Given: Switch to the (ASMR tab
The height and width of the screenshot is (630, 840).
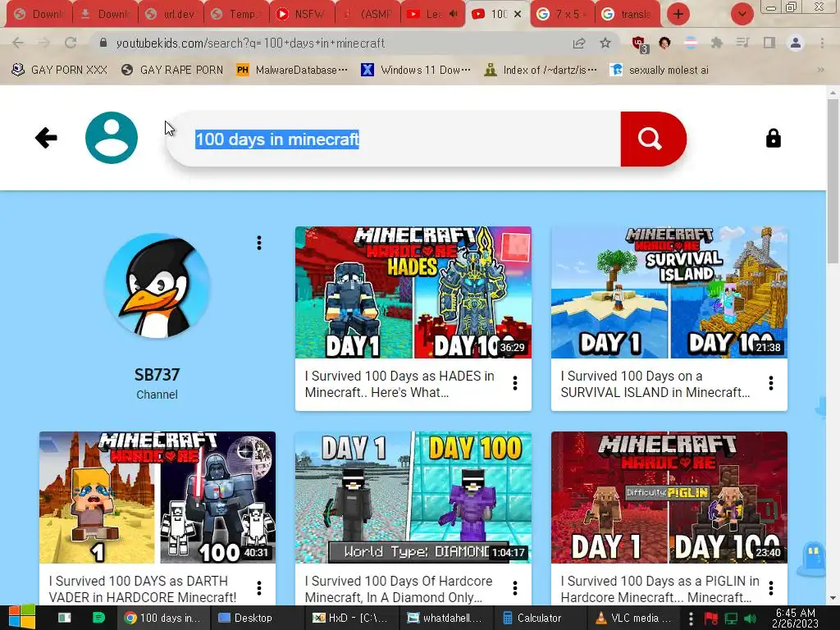Looking at the screenshot, I should [x=367, y=14].
